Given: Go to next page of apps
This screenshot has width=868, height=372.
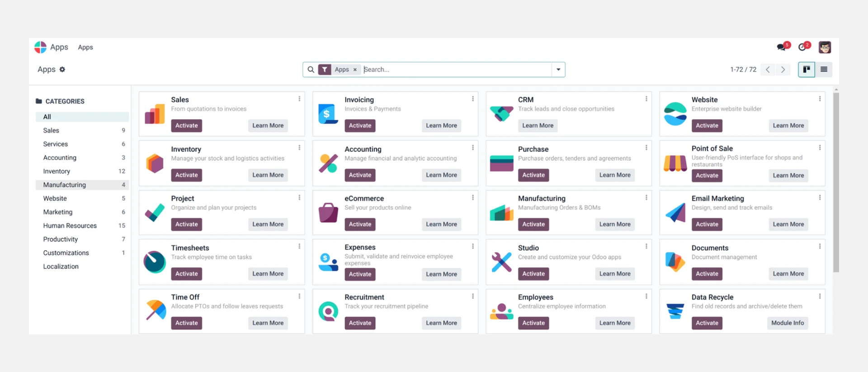Looking at the screenshot, I should click(x=783, y=70).
